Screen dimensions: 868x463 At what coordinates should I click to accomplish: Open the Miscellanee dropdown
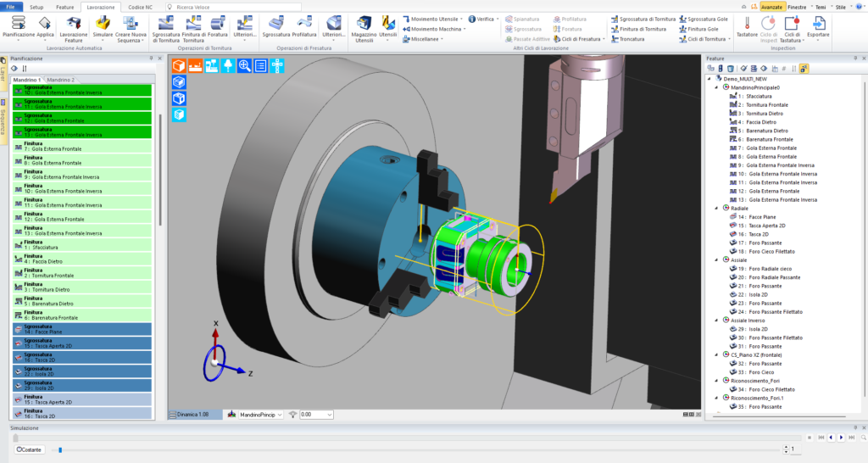[x=423, y=39]
